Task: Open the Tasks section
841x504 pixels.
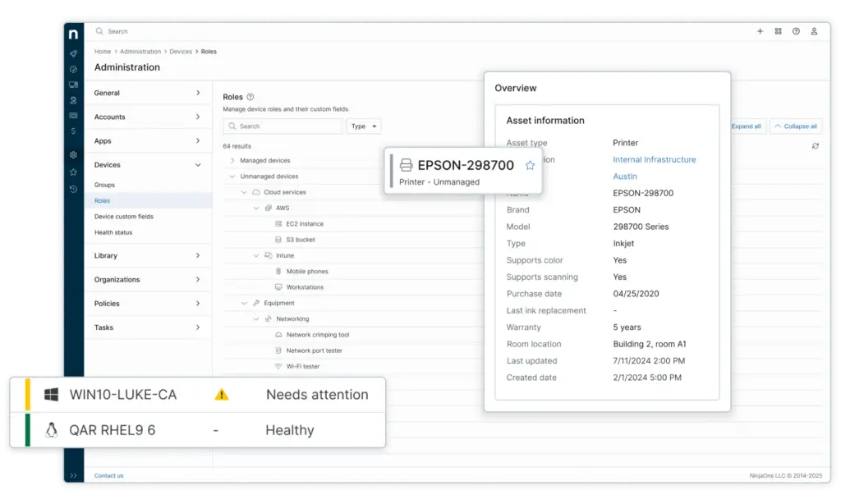Action: (x=148, y=328)
